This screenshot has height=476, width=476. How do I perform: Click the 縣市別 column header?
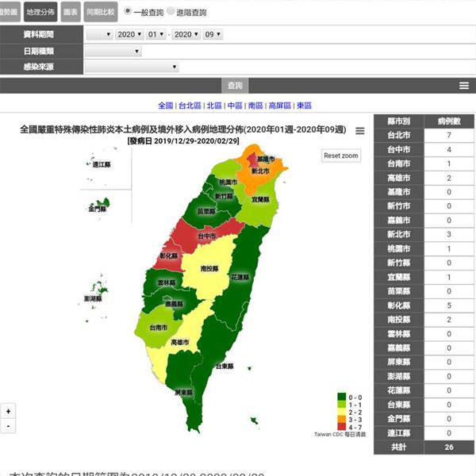(x=398, y=121)
